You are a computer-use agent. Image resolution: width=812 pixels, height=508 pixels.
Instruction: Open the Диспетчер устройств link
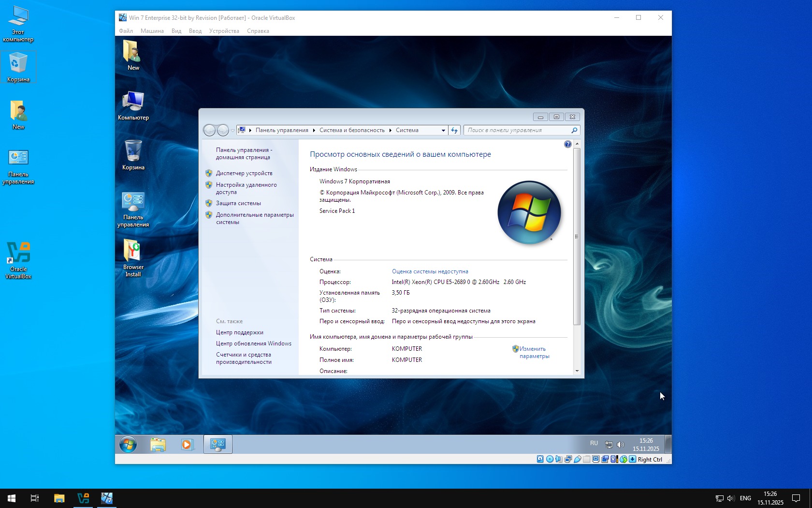click(x=244, y=173)
